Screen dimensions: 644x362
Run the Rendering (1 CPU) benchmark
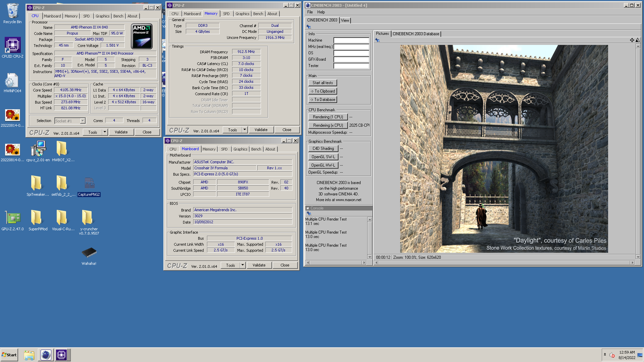pyautogui.click(x=328, y=117)
